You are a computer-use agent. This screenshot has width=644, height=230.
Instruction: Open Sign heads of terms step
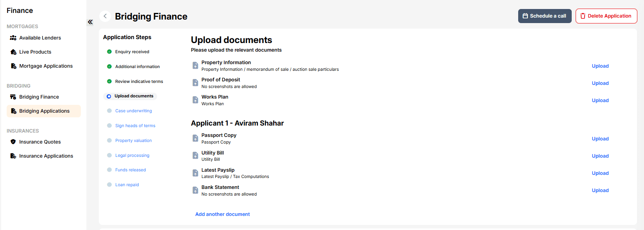[135, 126]
